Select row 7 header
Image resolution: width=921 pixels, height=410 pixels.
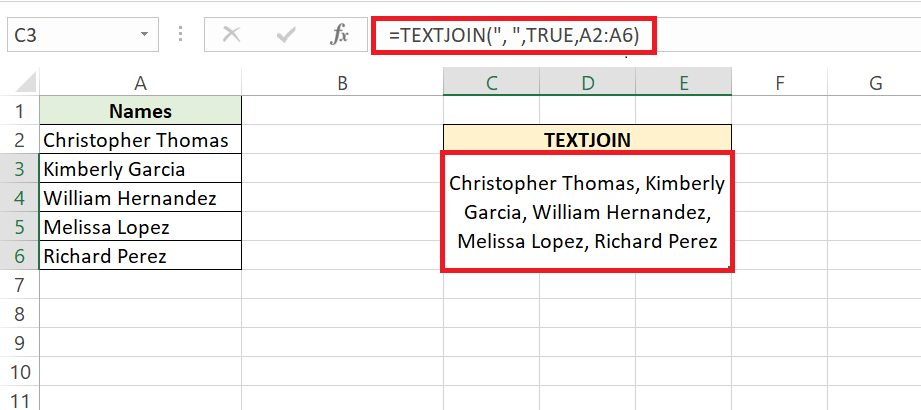pos(20,286)
